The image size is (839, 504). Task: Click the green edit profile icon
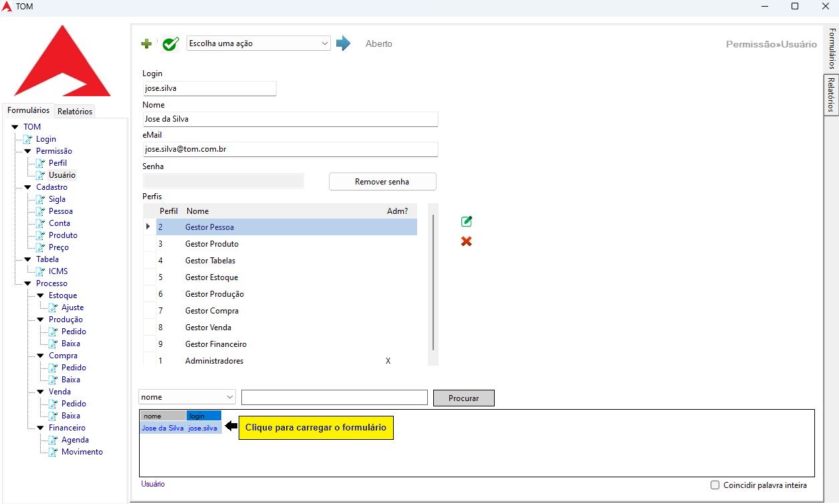click(467, 221)
